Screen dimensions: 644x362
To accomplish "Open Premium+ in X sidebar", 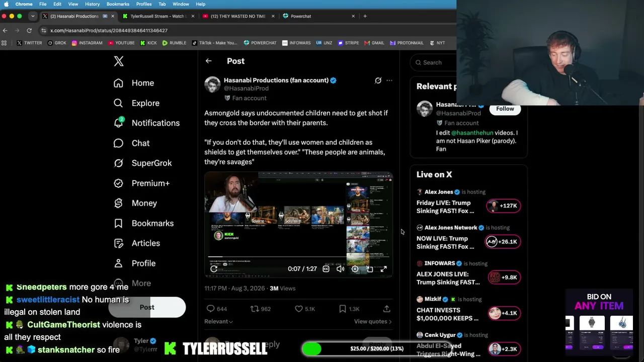I will pyautogui.click(x=141, y=183).
